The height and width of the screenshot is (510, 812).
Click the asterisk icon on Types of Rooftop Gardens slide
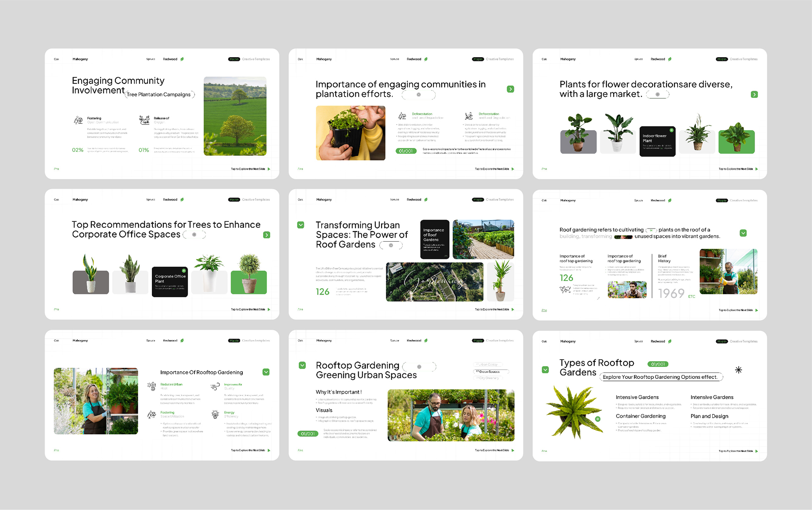click(739, 369)
